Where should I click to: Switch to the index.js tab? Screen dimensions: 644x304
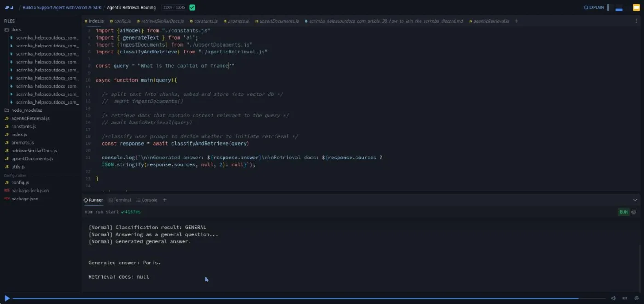[x=94, y=21]
